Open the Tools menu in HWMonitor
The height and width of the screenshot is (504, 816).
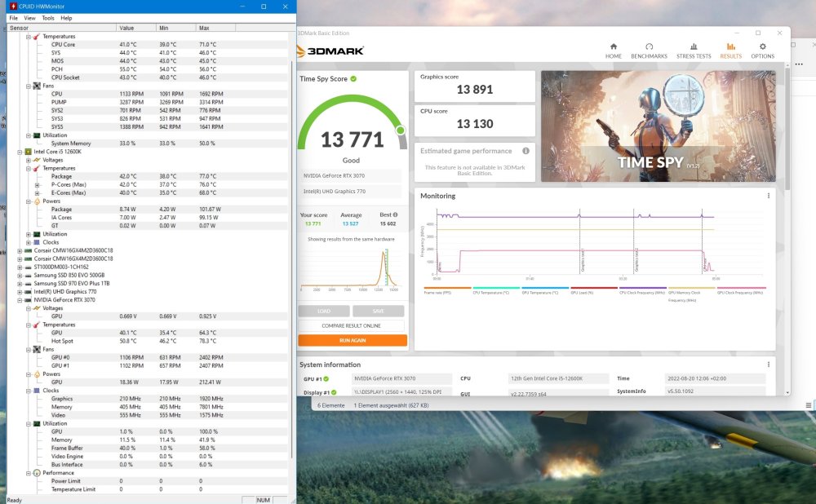(48, 17)
